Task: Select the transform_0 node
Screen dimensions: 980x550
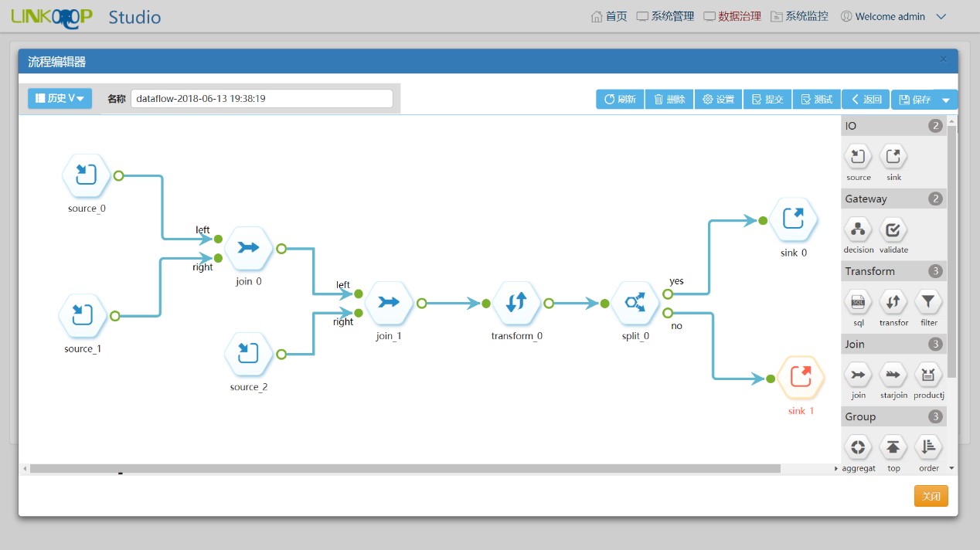Action: (516, 303)
